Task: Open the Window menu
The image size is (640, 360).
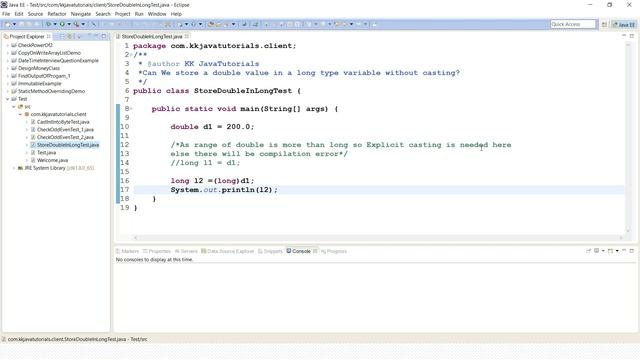Action: click(157, 14)
